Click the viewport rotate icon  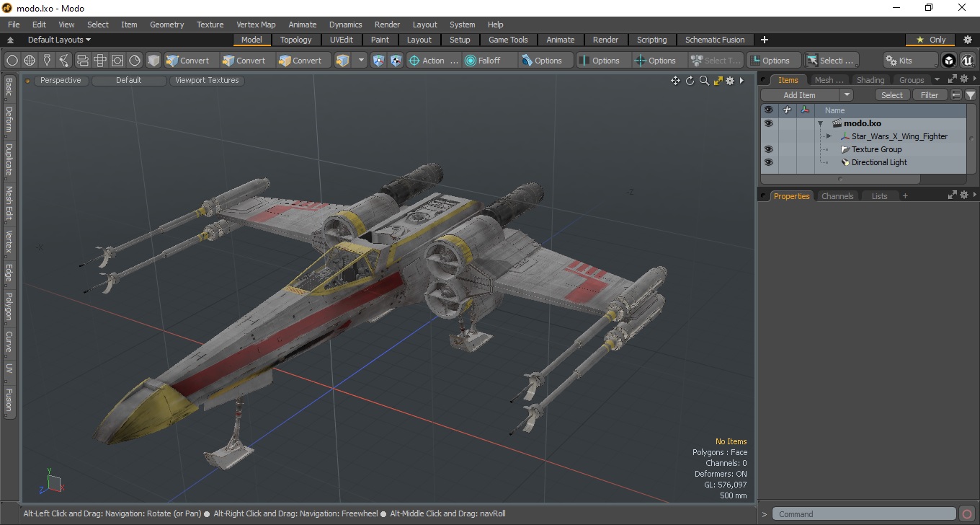(690, 81)
